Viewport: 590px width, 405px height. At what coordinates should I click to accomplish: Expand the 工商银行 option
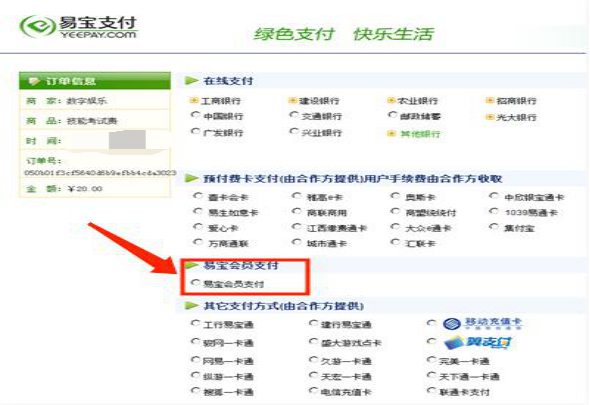click(194, 100)
